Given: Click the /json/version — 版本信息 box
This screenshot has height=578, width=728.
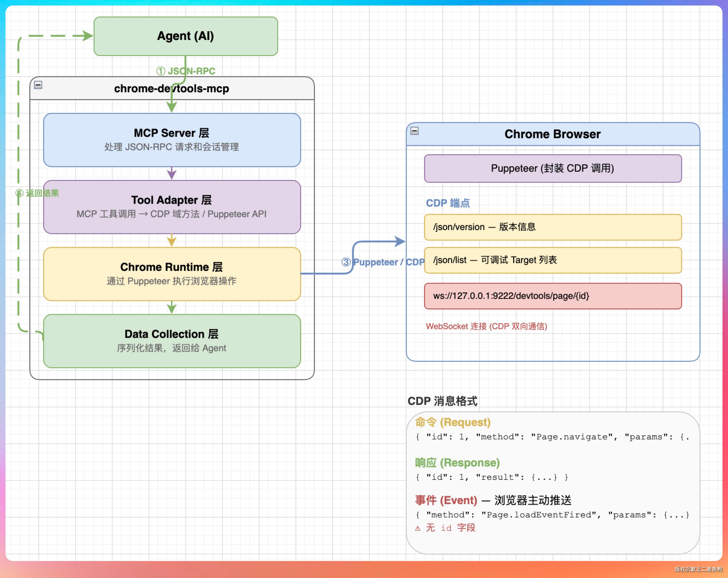Looking at the screenshot, I should click(x=553, y=227).
